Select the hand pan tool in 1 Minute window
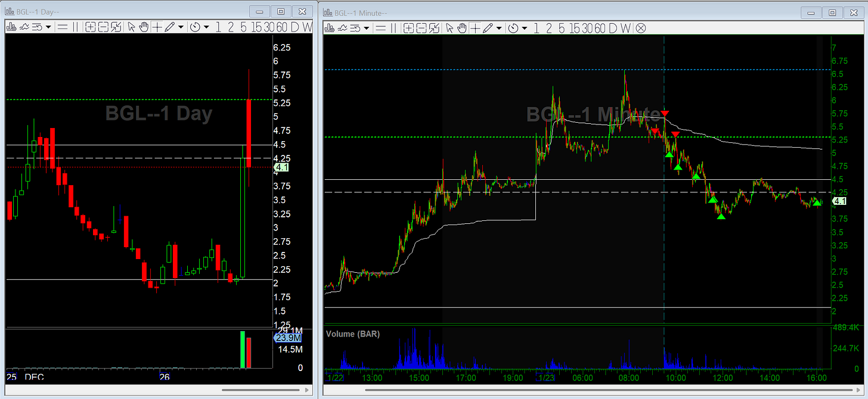 (462, 27)
